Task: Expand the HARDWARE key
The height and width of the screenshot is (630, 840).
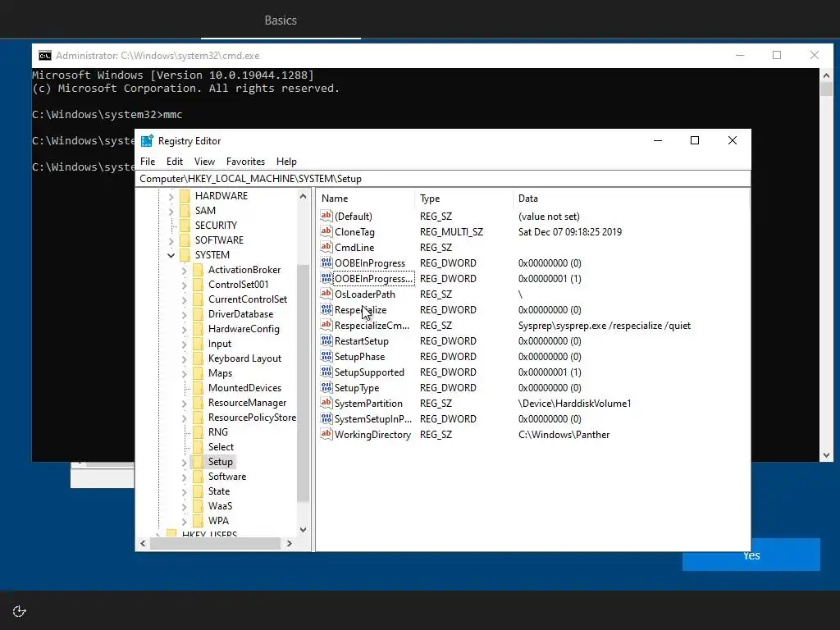Action: tap(171, 197)
